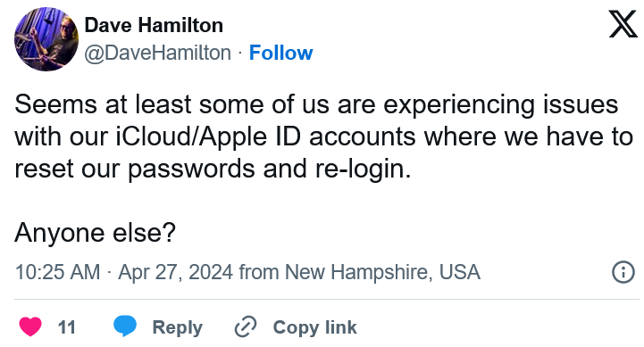The height and width of the screenshot is (347, 644).
Task: Click the words reset our passwords
Action: coord(134,169)
